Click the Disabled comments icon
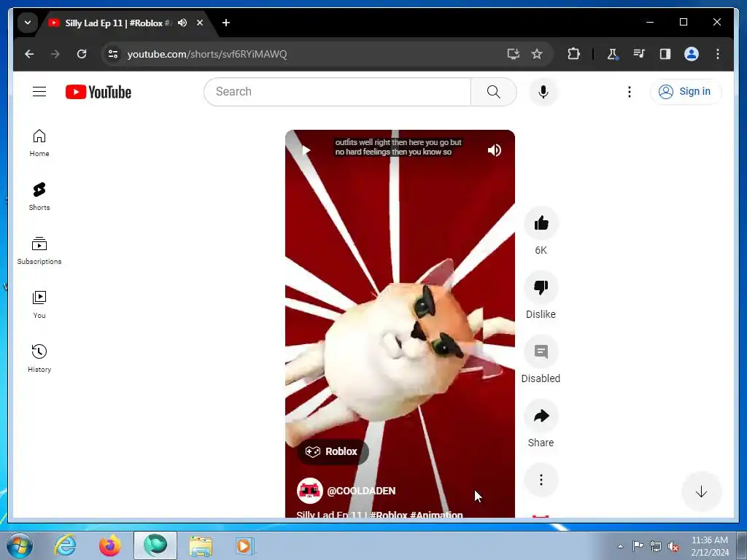Screen dimensions: 747x560 click(541, 351)
